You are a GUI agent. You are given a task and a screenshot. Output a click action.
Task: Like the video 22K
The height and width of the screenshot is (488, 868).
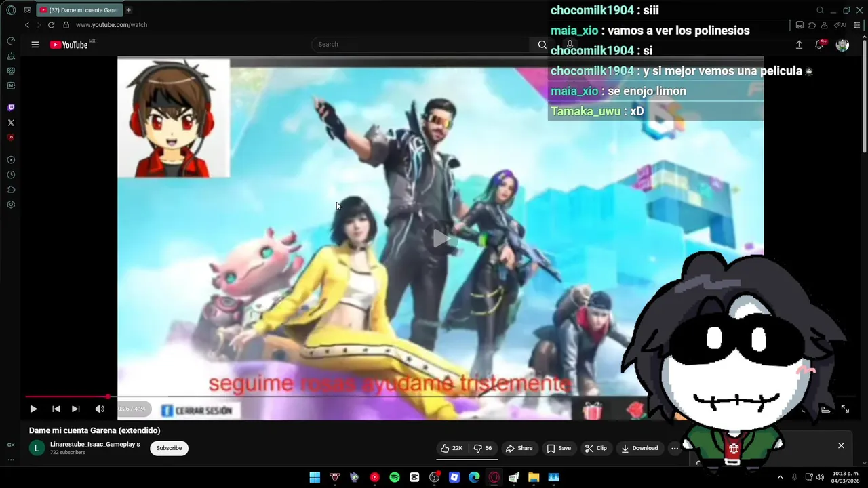coord(452,448)
